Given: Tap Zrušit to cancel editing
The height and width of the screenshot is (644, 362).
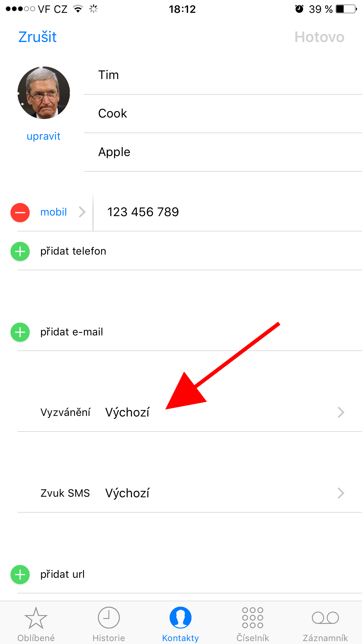Looking at the screenshot, I should pos(37,37).
